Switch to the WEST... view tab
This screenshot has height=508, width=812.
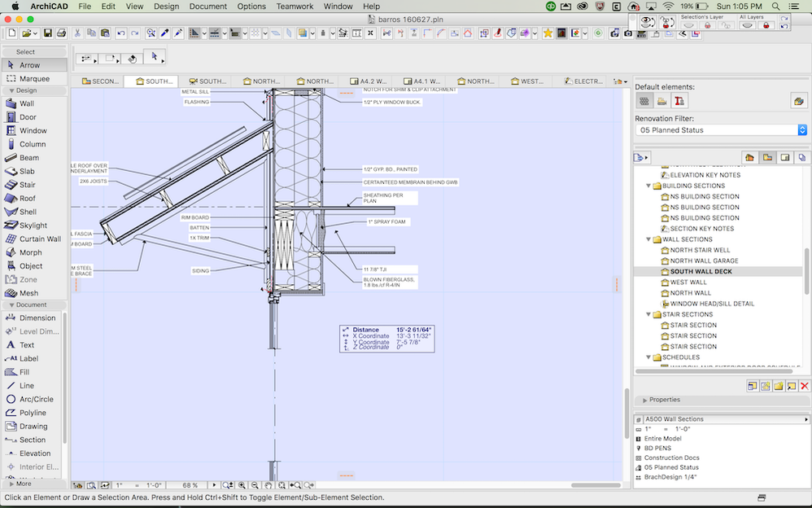coord(526,81)
